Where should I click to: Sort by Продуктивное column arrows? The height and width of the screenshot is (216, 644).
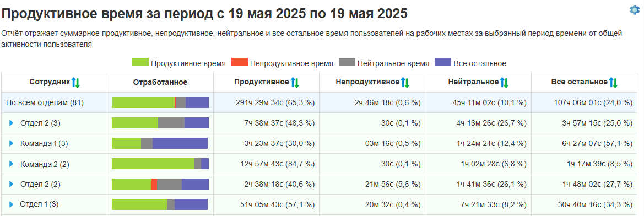click(295, 83)
